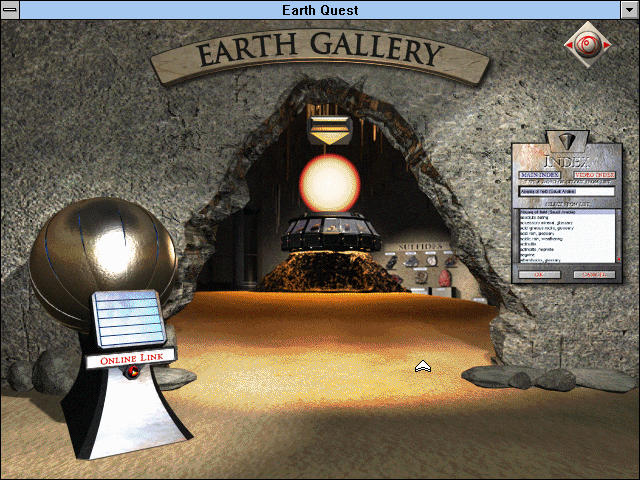
Task: Click the title bar minimize arrow button
Action: coord(630,10)
